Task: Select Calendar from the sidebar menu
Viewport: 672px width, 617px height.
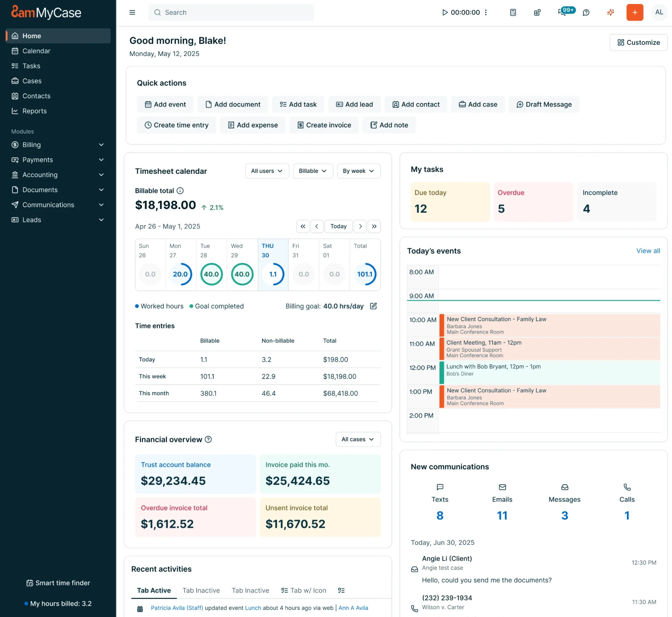Action: (x=36, y=51)
